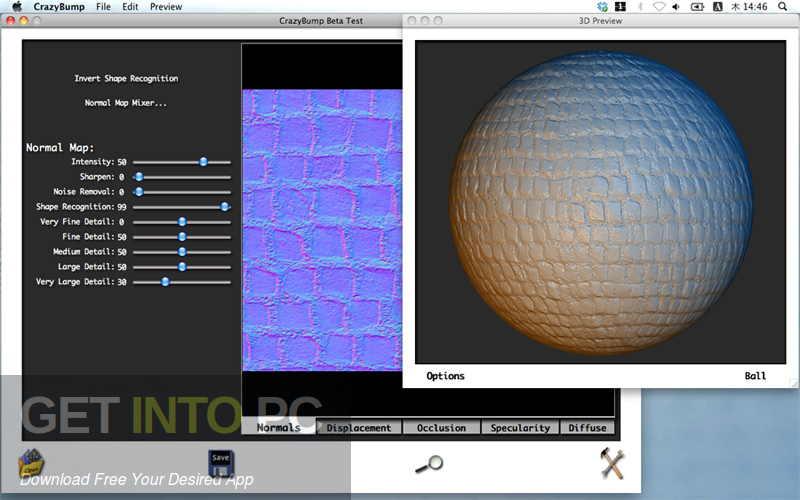
Task: Open the Preview menu
Action: click(166, 7)
